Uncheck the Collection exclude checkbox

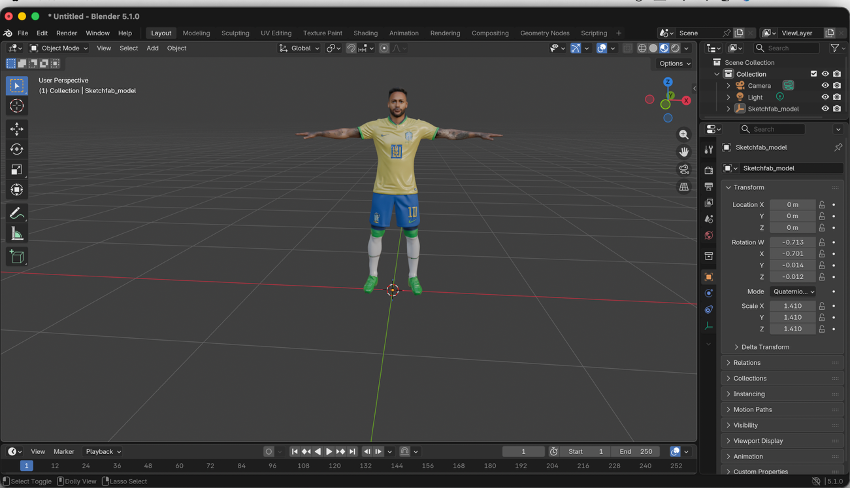pos(813,73)
